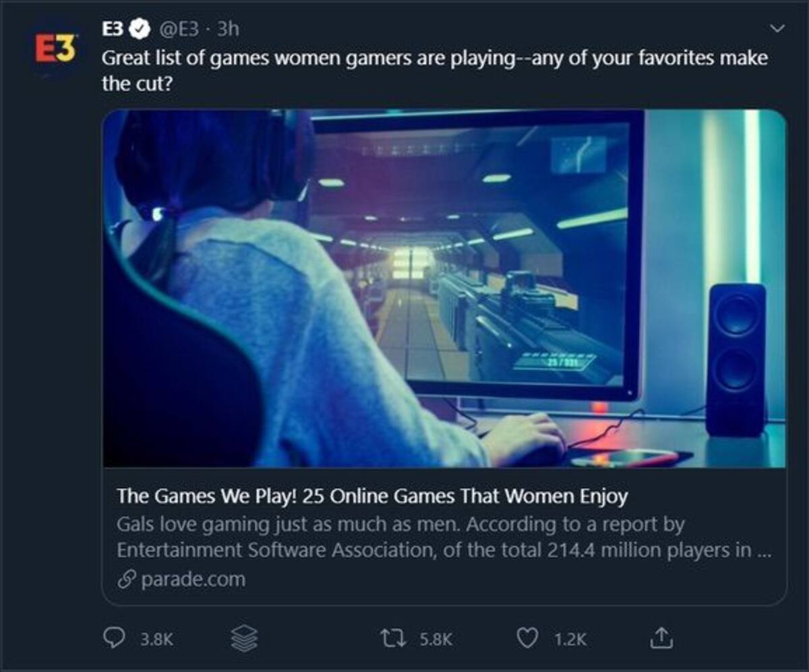This screenshot has width=809, height=672.
Task: Click the parade.com source domain
Action: (x=193, y=579)
